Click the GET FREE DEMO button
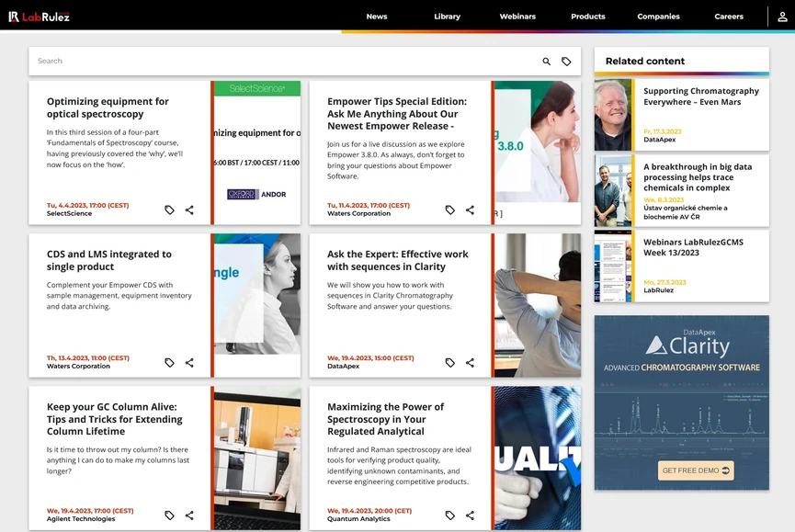795x532 pixels. pos(696,470)
